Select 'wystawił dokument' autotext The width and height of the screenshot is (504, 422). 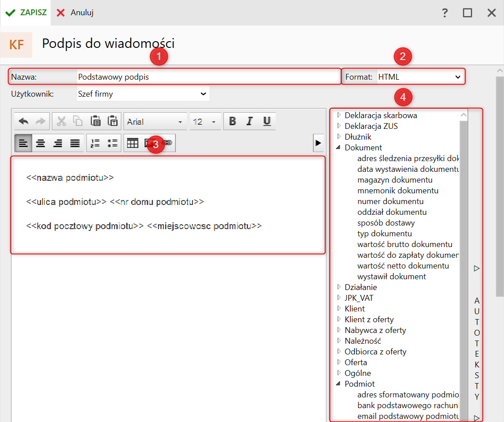[x=392, y=277]
